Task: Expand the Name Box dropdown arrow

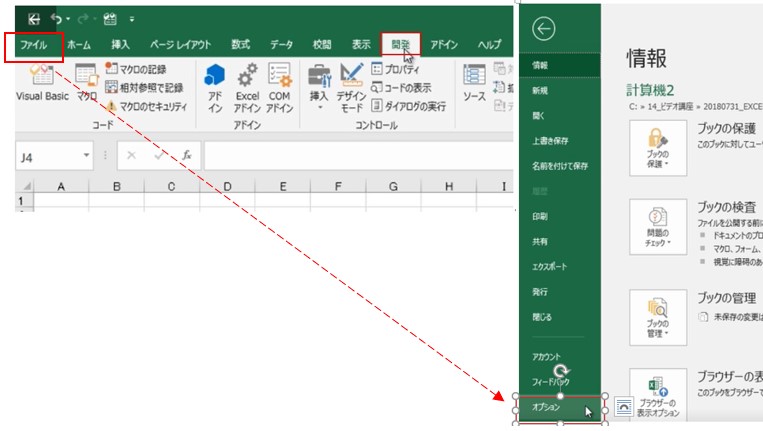Action: click(86, 155)
